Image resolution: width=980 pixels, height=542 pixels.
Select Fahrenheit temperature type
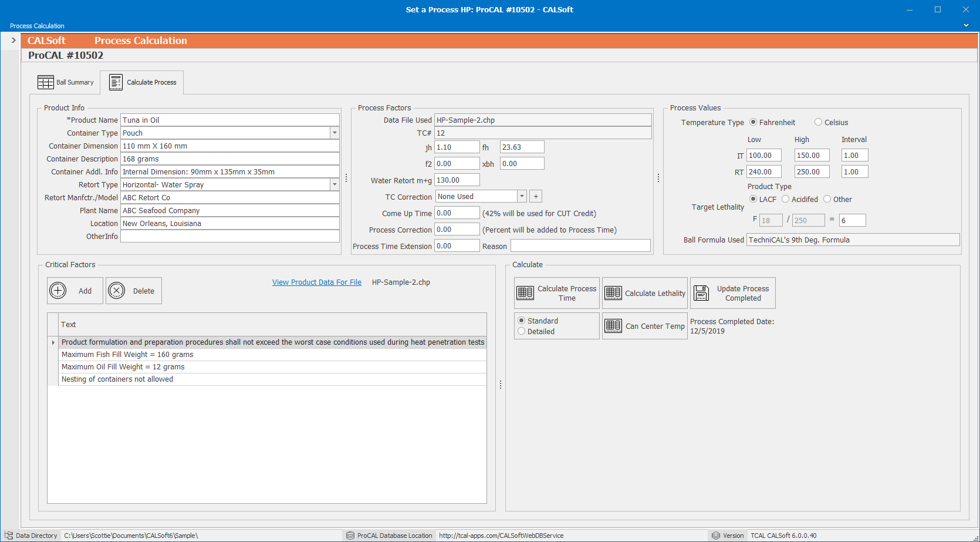pyautogui.click(x=753, y=122)
